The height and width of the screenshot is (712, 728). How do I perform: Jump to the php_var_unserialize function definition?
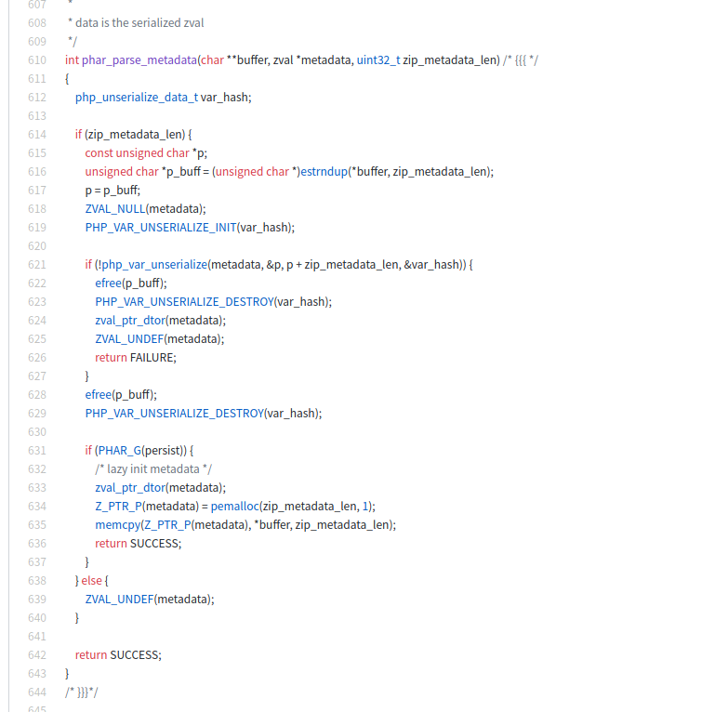pyautogui.click(x=152, y=265)
